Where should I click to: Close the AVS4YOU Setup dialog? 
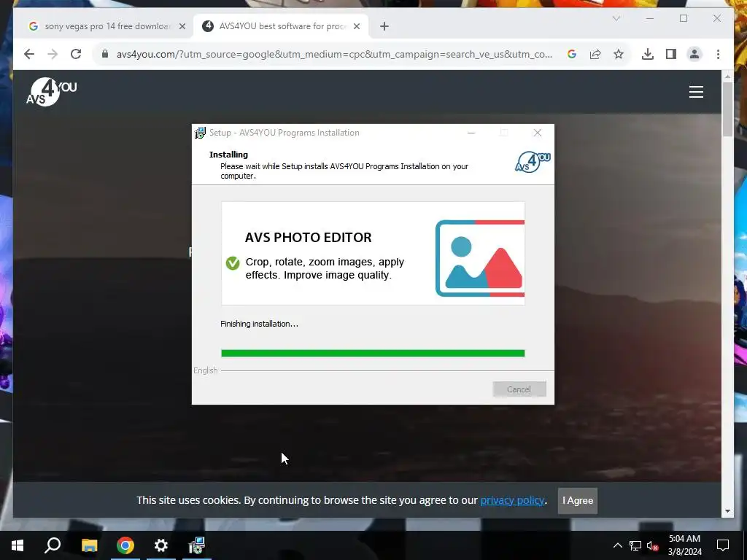(538, 133)
